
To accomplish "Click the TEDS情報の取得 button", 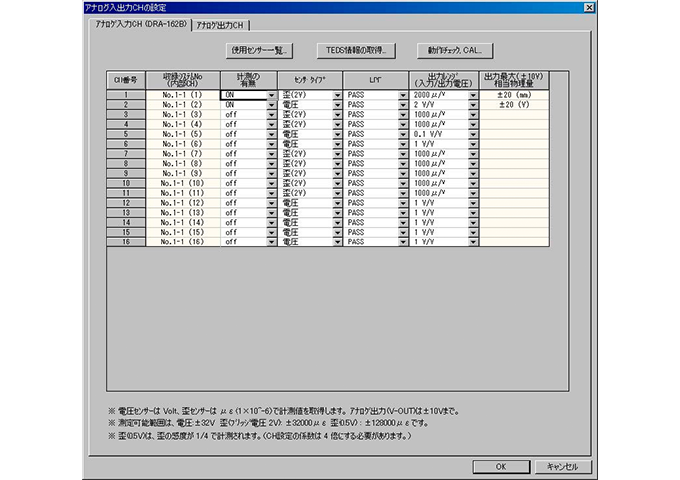I will pyautogui.click(x=356, y=51).
